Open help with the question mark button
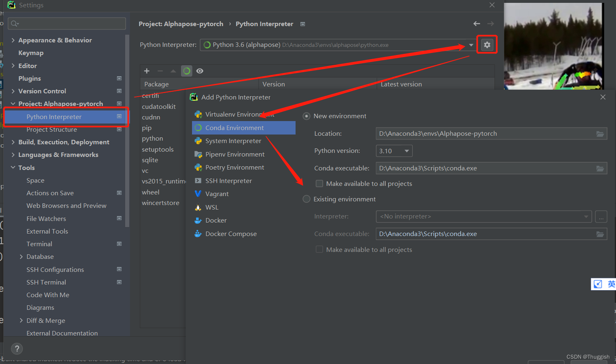This screenshot has width=616, height=364. pyautogui.click(x=17, y=349)
